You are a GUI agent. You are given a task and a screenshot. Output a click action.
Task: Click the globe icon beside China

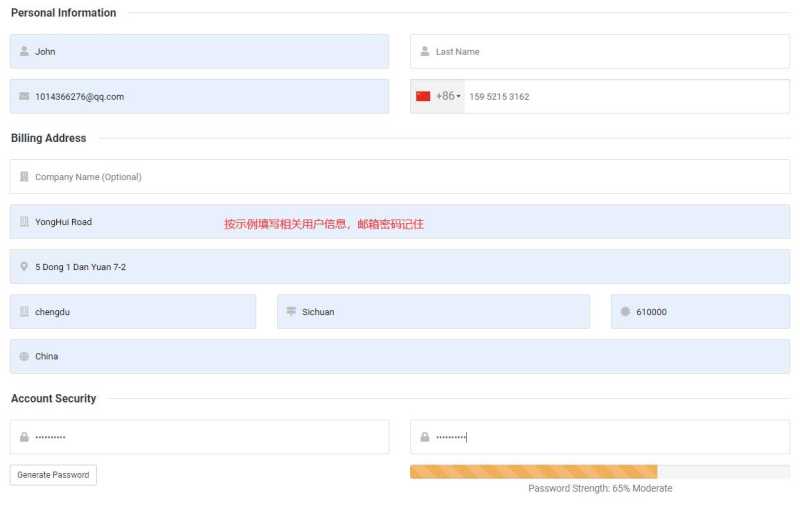24,356
